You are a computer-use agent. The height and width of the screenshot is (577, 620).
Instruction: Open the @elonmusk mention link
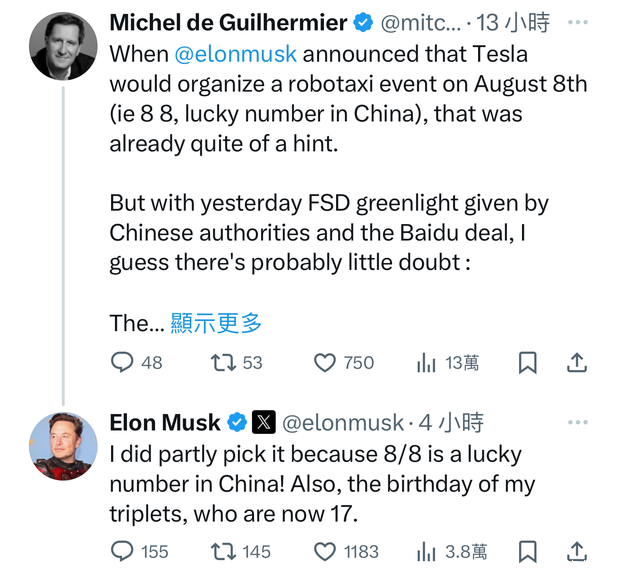pyautogui.click(x=236, y=53)
